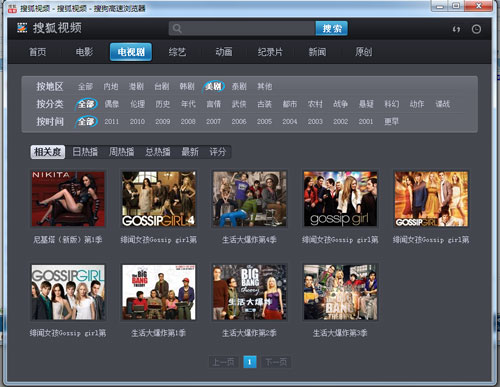The width and height of the screenshot is (500, 387).
Task: Click the browser icon in title bar
Action: pos(12,8)
